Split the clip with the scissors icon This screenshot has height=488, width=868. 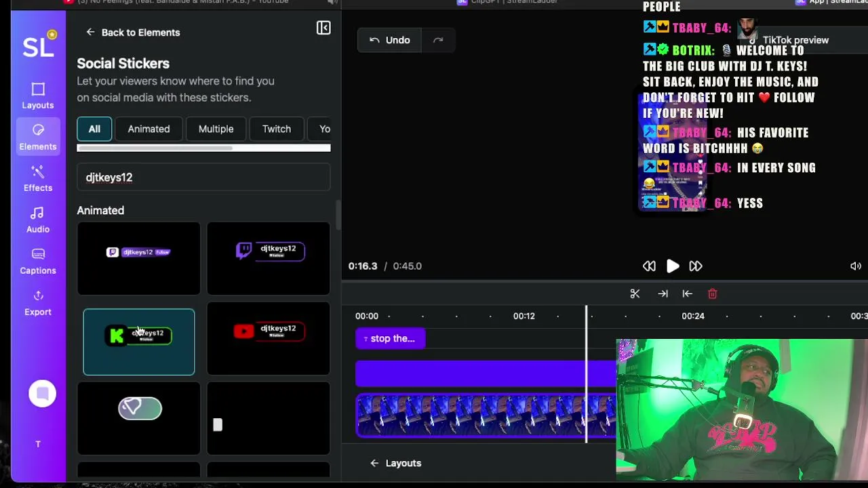[x=635, y=293]
